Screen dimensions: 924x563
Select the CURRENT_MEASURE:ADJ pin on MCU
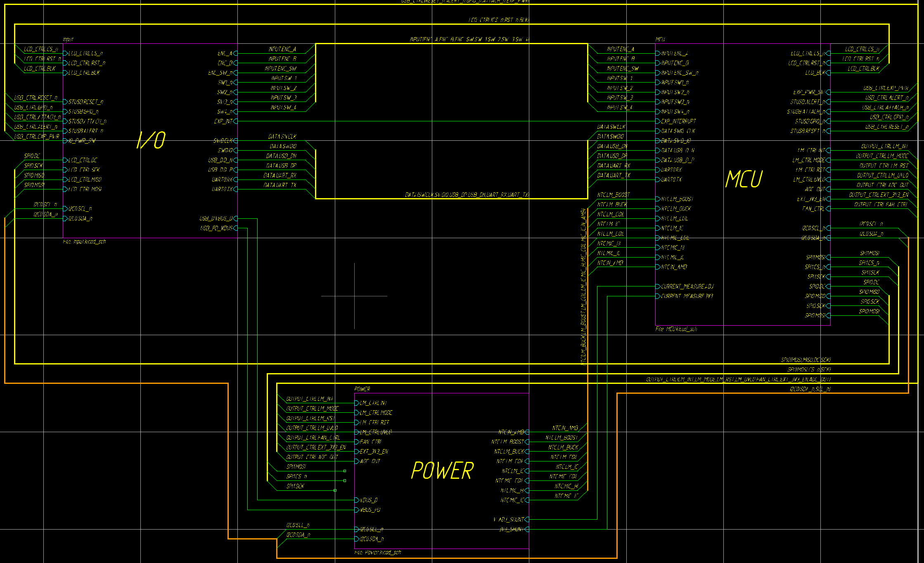(687, 286)
